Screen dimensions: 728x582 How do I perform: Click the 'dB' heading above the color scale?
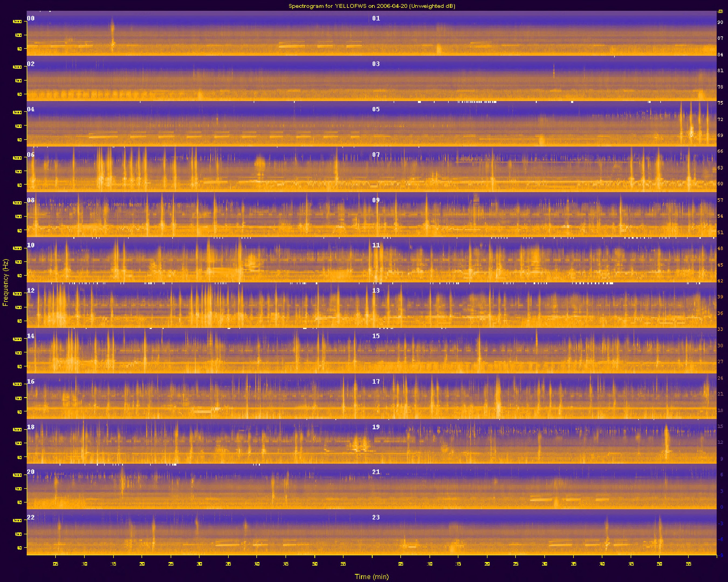click(x=720, y=12)
